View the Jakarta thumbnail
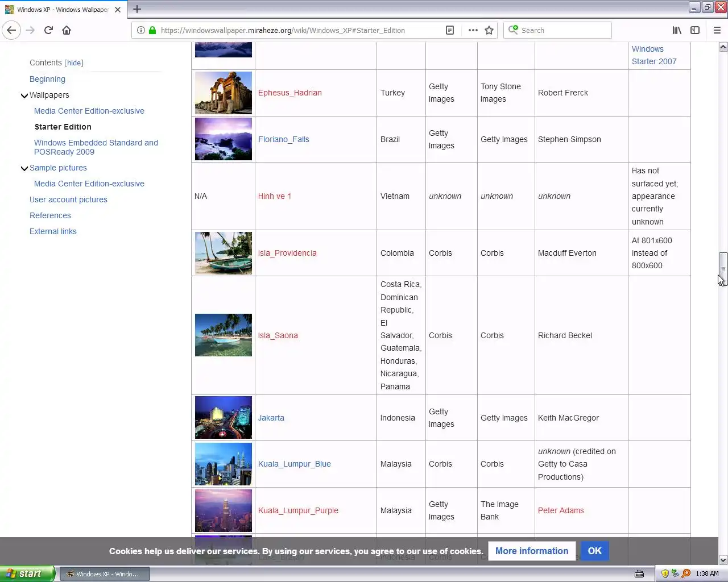Image resolution: width=728 pixels, height=582 pixels. tap(224, 418)
